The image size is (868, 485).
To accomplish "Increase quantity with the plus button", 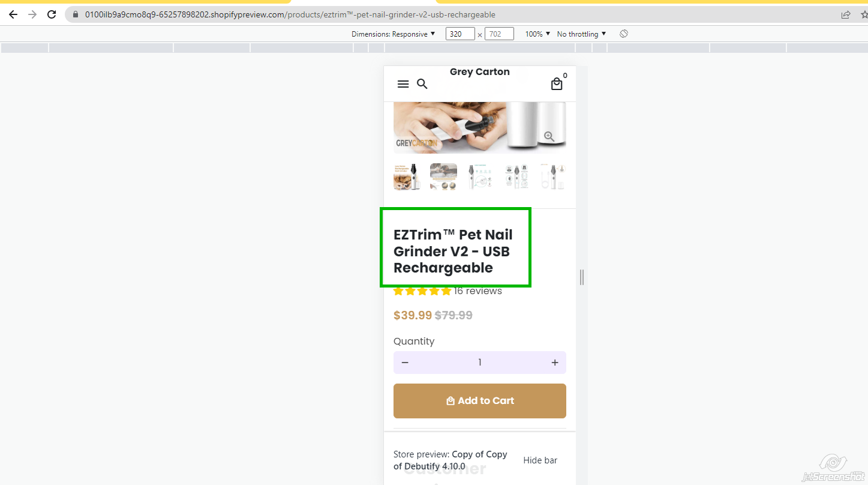I will (555, 363).
